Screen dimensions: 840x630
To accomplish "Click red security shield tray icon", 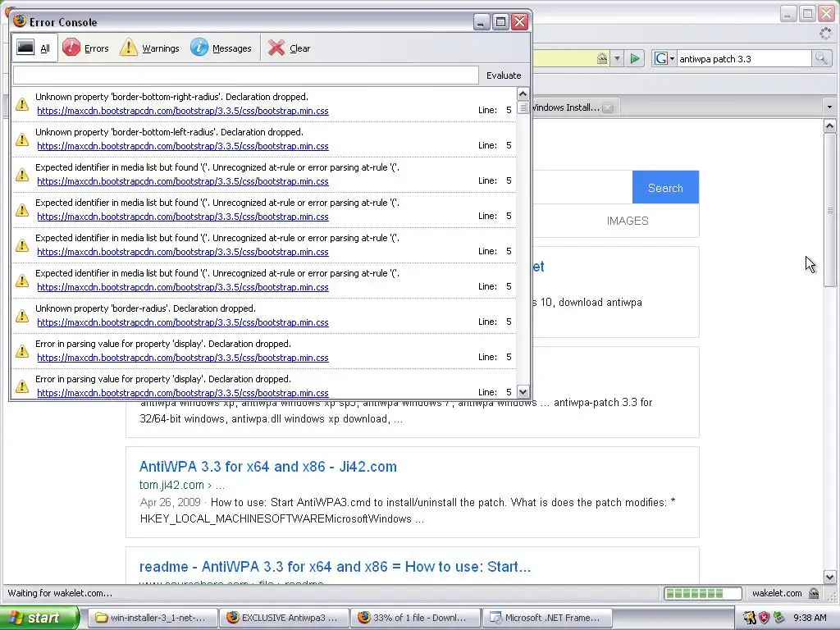I will tap(765, 618).
